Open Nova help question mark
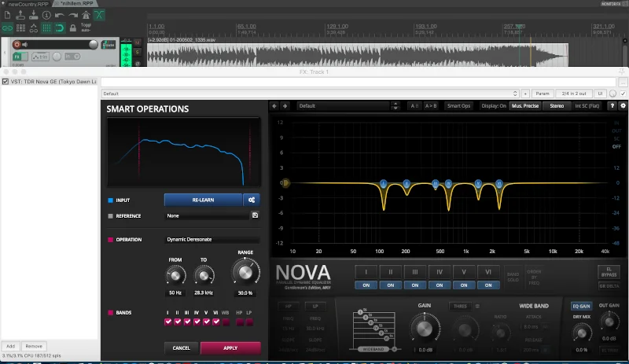Screen dimensions: 629x364 pyautogui.click(x=612, y=105)
